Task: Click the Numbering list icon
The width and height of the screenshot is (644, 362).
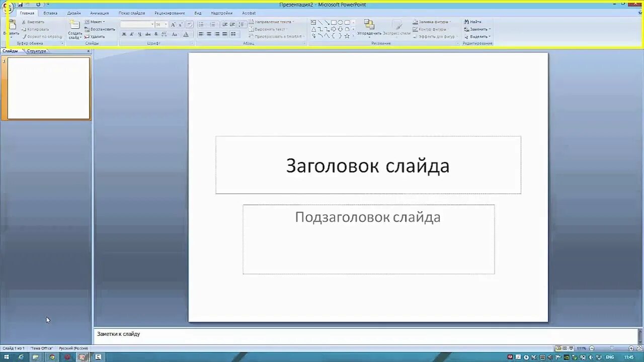Action: click(x=213, y=24)
